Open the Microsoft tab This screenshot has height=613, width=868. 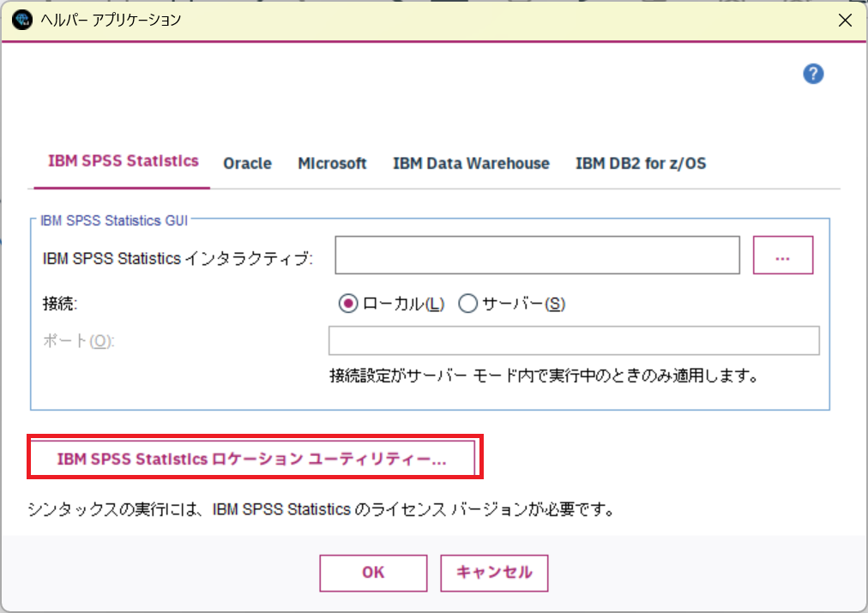(x=332, y=164)
